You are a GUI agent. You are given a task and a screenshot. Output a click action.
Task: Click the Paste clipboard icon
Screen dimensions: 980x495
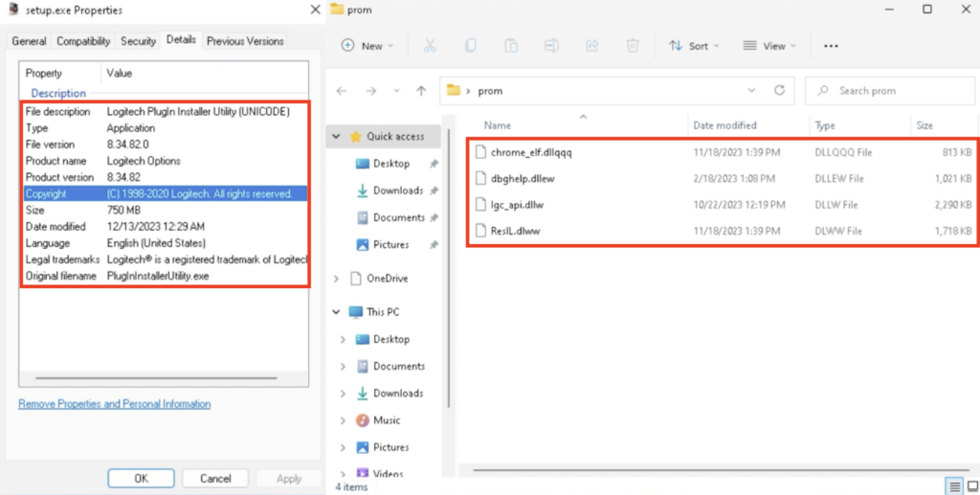[511, 46]
